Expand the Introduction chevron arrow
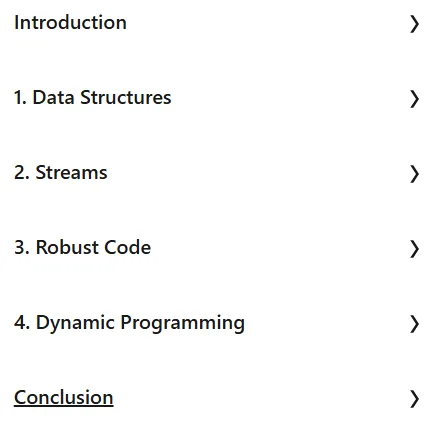Screen dimensions: 438x423 (414, 24)
